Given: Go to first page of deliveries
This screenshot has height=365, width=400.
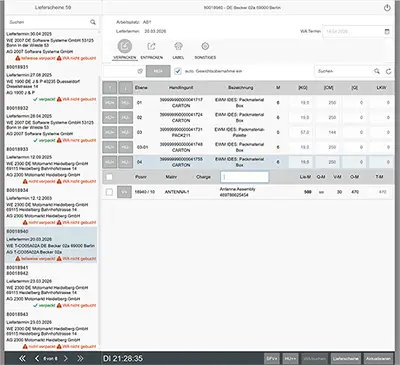Looking at the screenshot, I should 22,358.
